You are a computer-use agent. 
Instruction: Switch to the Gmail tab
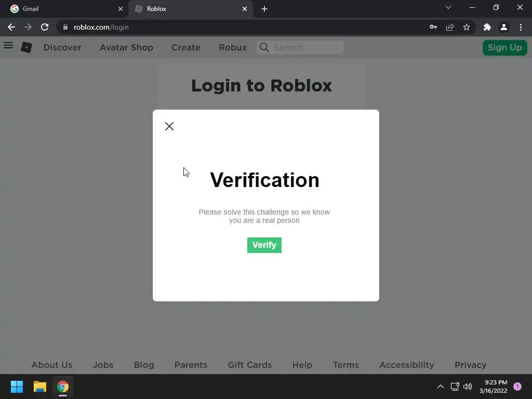coord(64,9)
